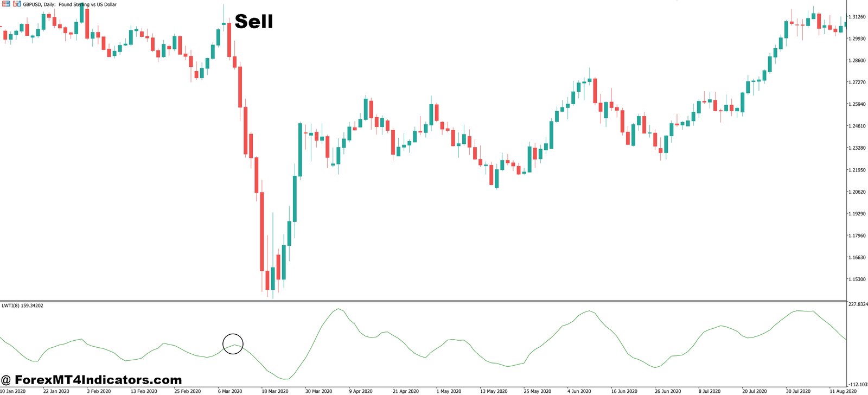Open the ForexMT4Indicators.com watermark link
The image size is (868, 395).
pyautogui.click(x=92, y=380)
